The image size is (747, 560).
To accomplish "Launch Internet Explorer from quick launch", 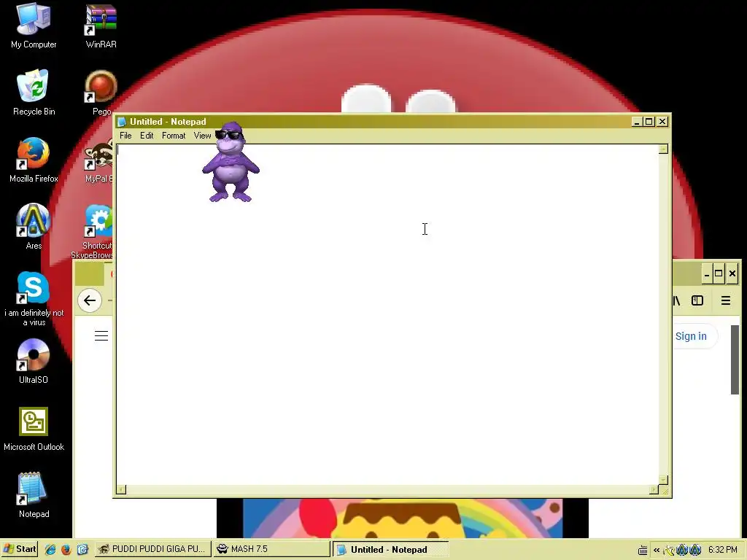I will 50,550.
